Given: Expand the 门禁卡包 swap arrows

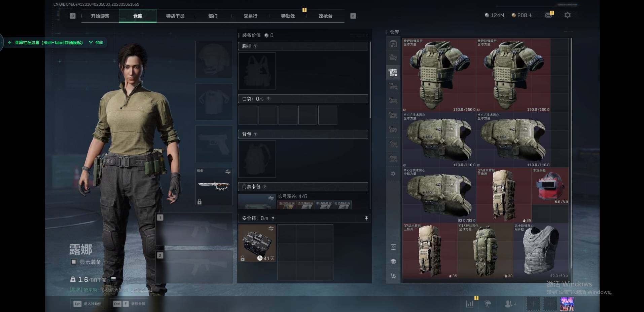Looking at the screenshot, I should (271, 198).
